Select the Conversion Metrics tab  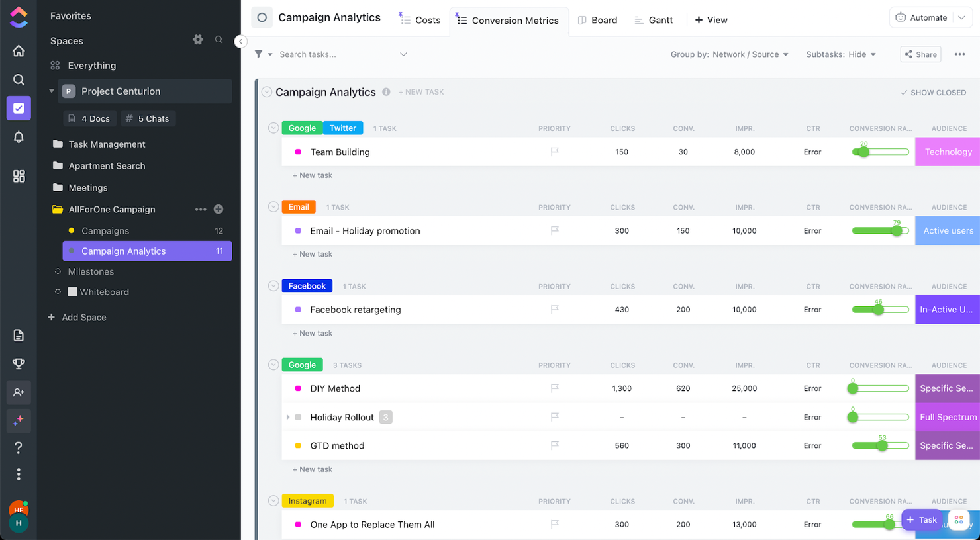coord(509,21)
